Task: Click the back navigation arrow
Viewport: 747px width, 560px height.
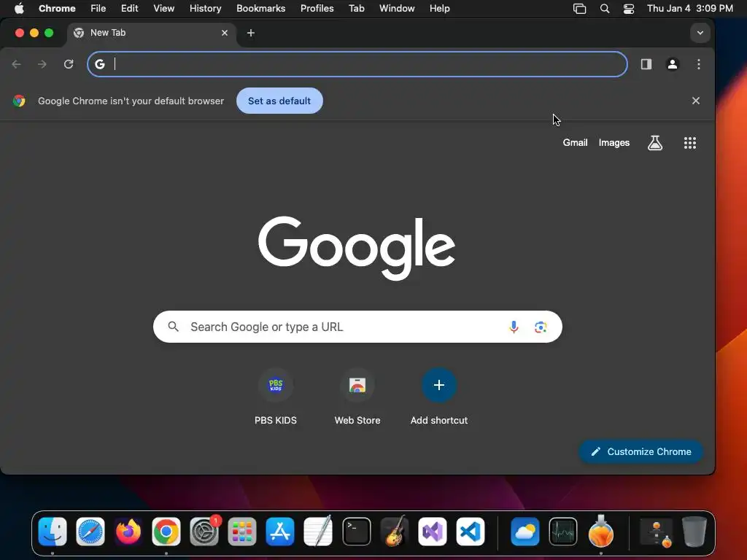Action: tap(17, 64)
